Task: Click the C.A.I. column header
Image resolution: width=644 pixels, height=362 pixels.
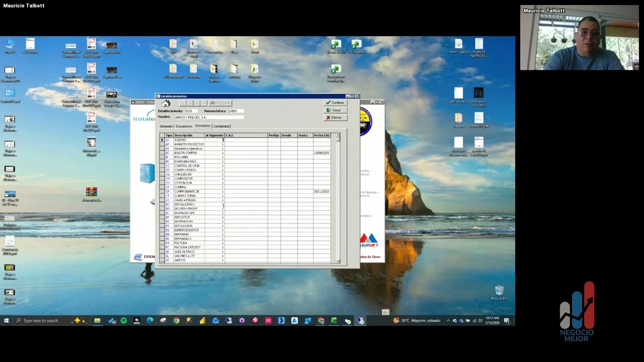Action: [x=246, y=135]
